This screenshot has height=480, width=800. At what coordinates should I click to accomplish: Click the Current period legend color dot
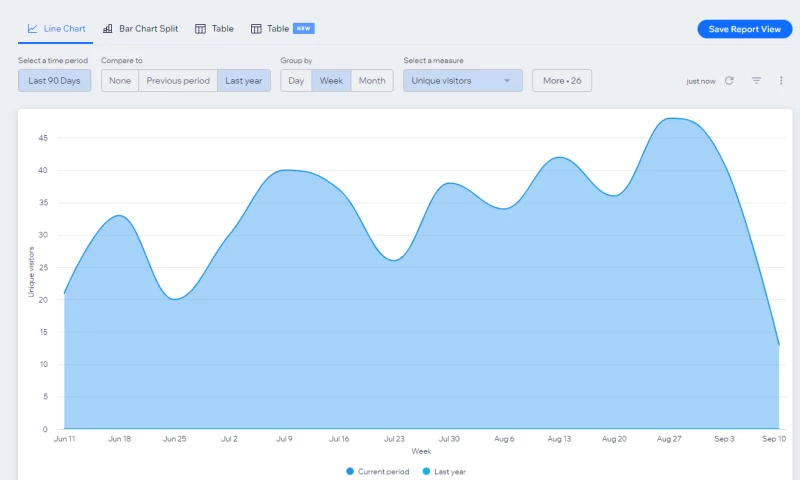point(350,471)
